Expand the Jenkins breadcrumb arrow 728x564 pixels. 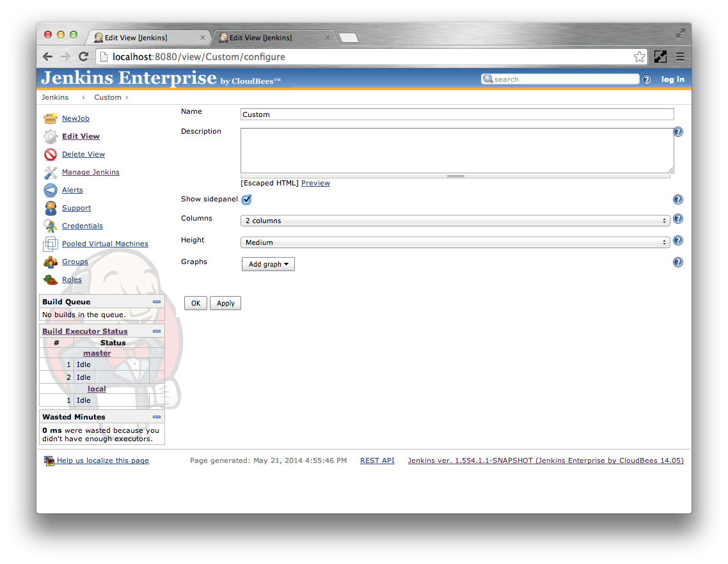pyautogui.click(x=84, y=97)
